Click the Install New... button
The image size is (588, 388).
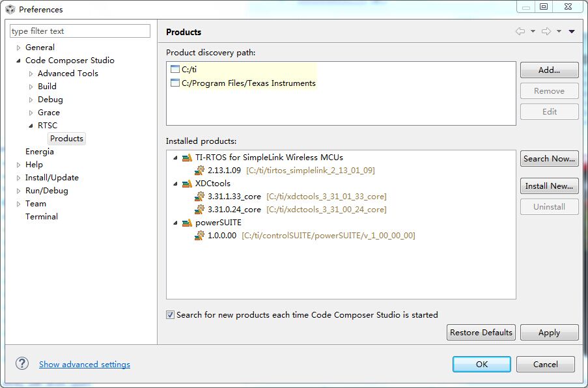[549, 186]
